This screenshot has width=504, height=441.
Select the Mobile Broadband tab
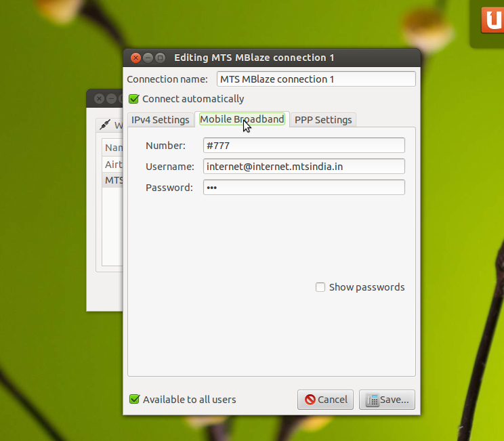click(x=242, y=119)
